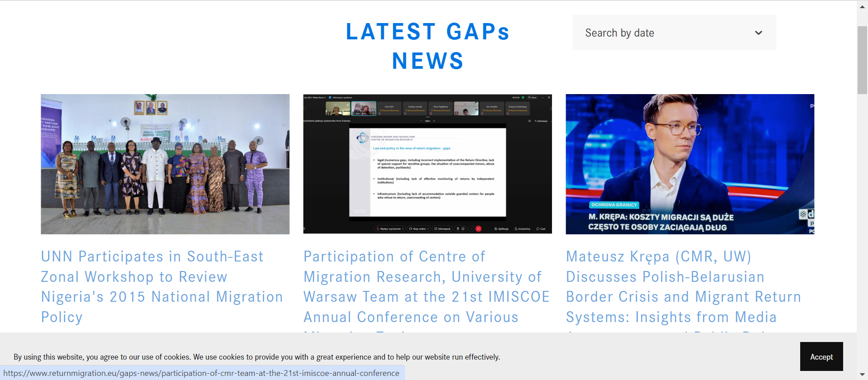Click the white presentation slide in the Webex thumbnail

pyautogui.click(x=427, y=172)
